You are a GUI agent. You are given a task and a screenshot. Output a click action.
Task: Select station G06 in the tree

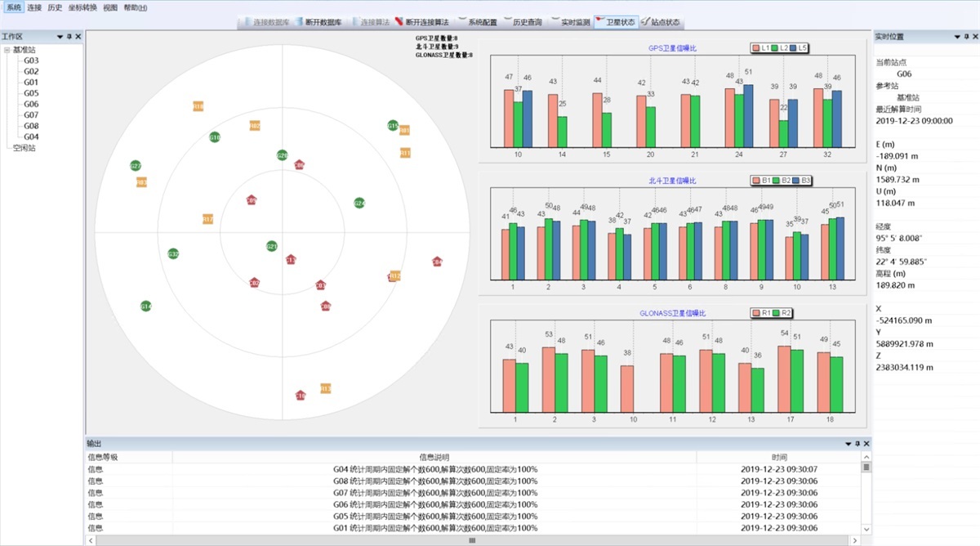point(31,105)
